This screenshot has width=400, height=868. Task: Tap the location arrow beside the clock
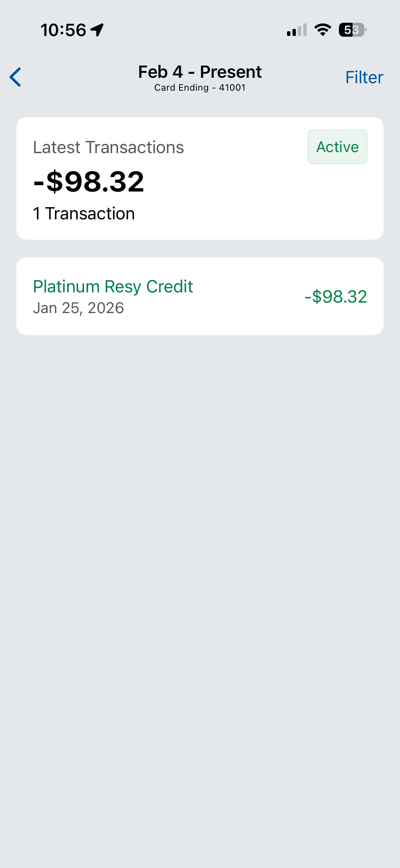pos(97,30)
